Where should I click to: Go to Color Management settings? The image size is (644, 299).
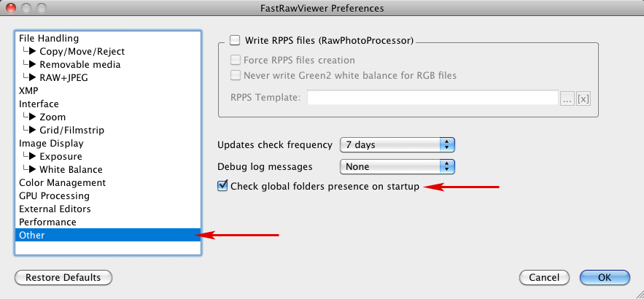[62, 182]
